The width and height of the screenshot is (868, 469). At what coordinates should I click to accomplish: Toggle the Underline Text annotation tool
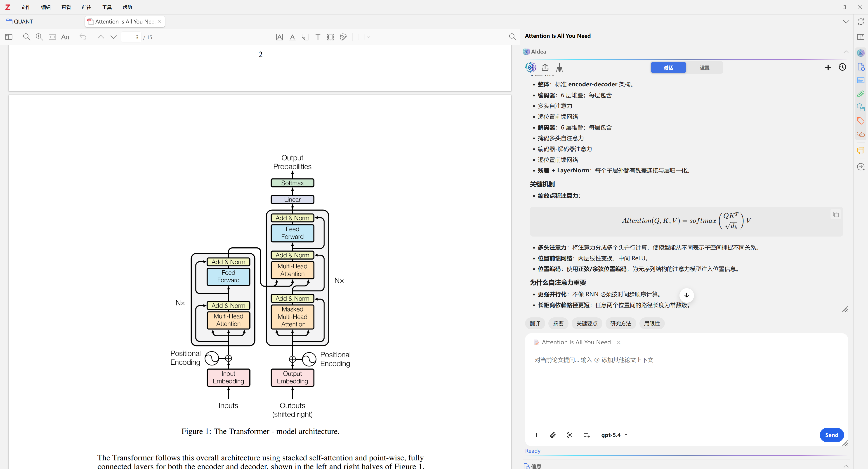click(292, 37)
